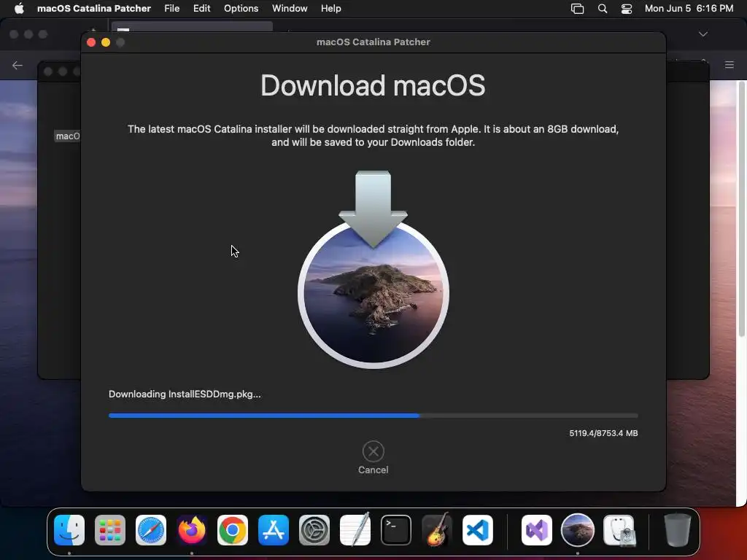Click the Downloading InstallESDDmg.pkg status text

(185, 394)
